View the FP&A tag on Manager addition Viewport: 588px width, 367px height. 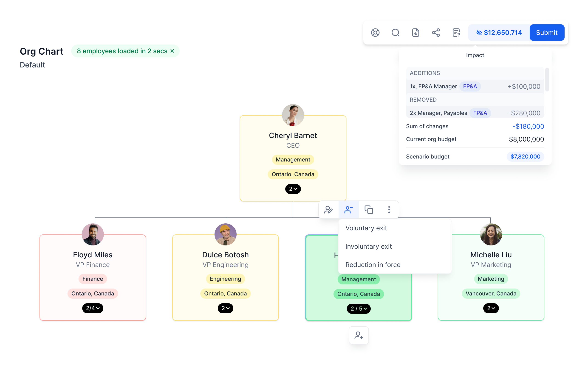(x=469, y=86)
